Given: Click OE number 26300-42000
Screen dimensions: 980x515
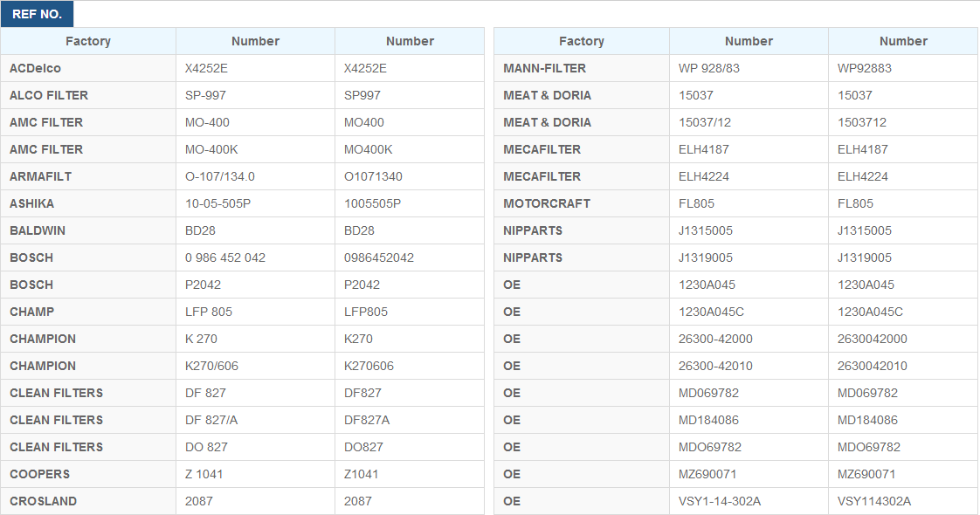Looking at the screenshot, I should (x=715, y=339).
